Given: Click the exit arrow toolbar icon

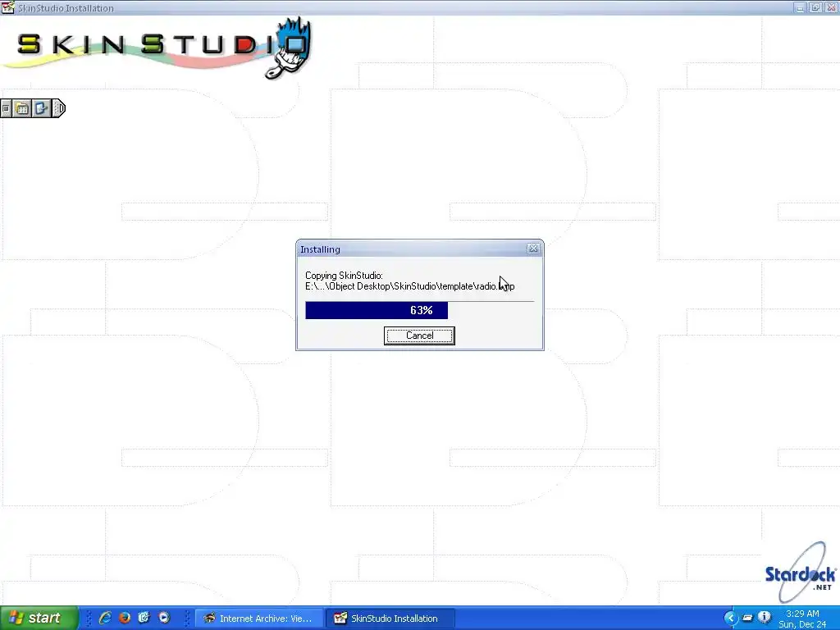Looking at the screenshot, I should click(x=41, y=109).
